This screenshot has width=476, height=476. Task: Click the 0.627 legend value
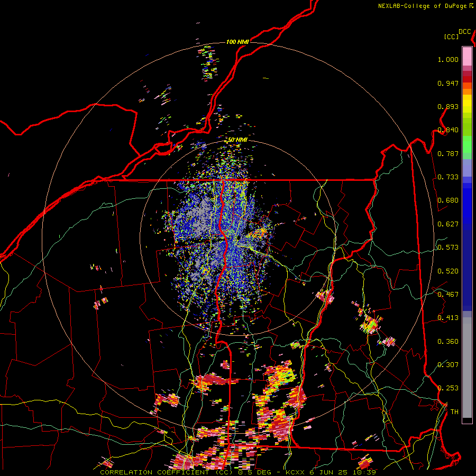coord(448,224)
